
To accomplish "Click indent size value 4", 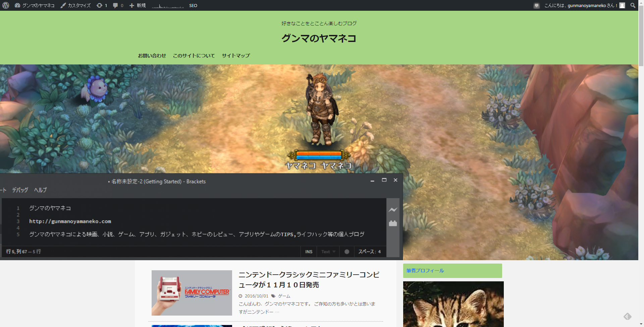I will pos(380,252).
